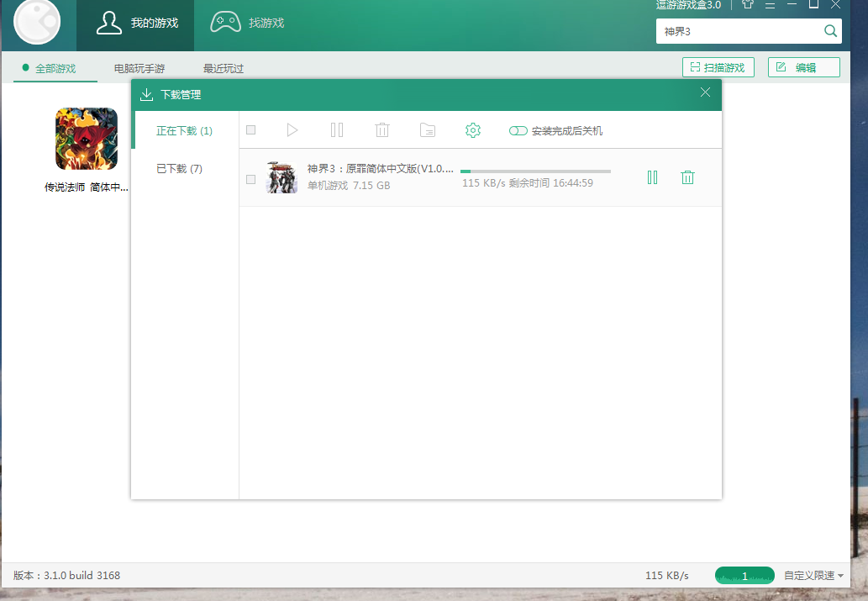
Task: Open the skin shirt icon in title bar
Action: point(747,4)
